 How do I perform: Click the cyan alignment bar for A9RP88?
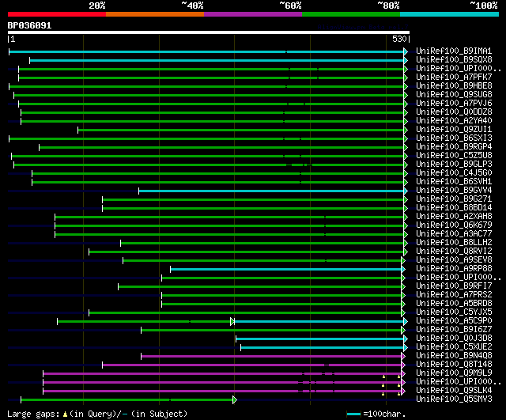point(286,269)
